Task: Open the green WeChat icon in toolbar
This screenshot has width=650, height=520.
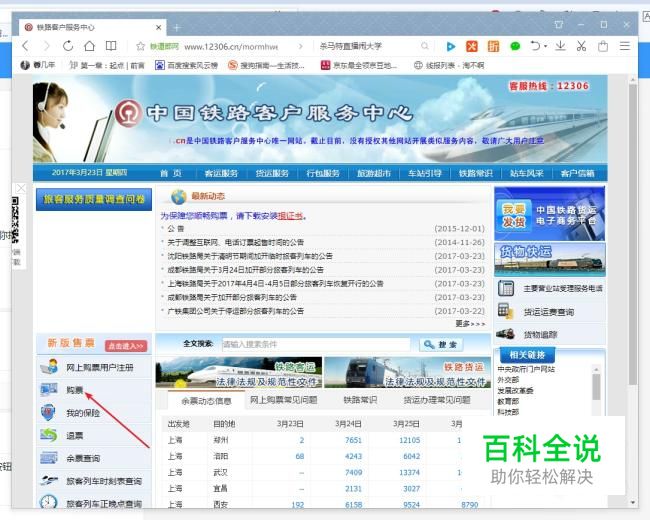Action: pos(515,46)
